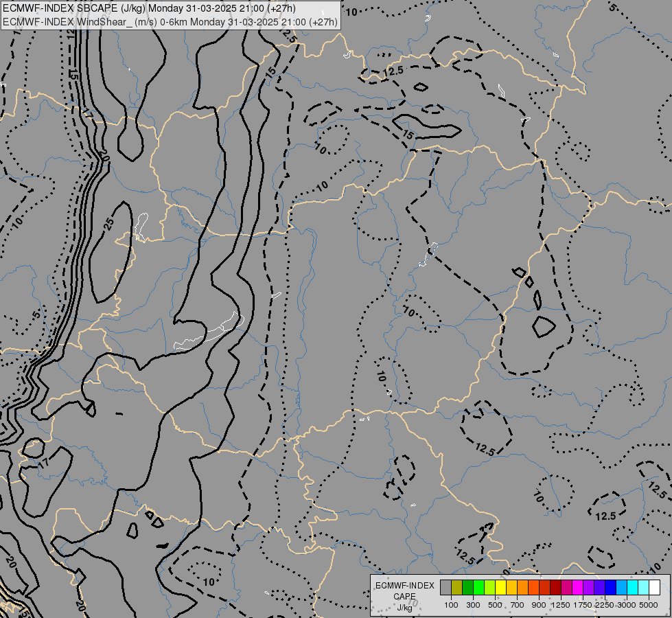This screenshot has height=618, width=672.
Task: Click the 1750 value under the legend
Action: click(x=583, y=605)
